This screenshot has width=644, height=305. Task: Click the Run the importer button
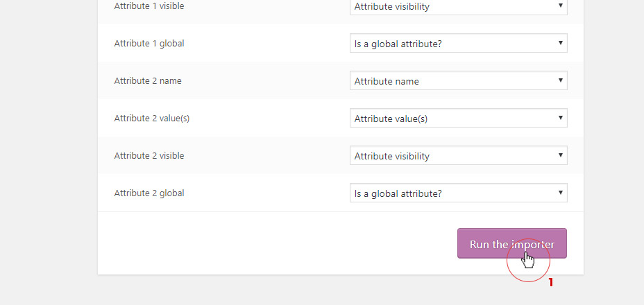[x=511, y=243]
